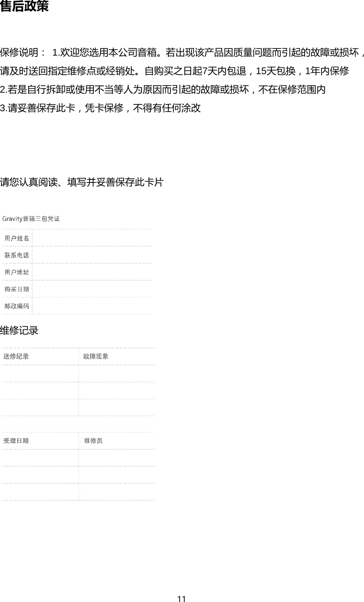Click the first empty 维修员 cell
364x602 pixels.
pyautogui.click(x=116, y=457)
